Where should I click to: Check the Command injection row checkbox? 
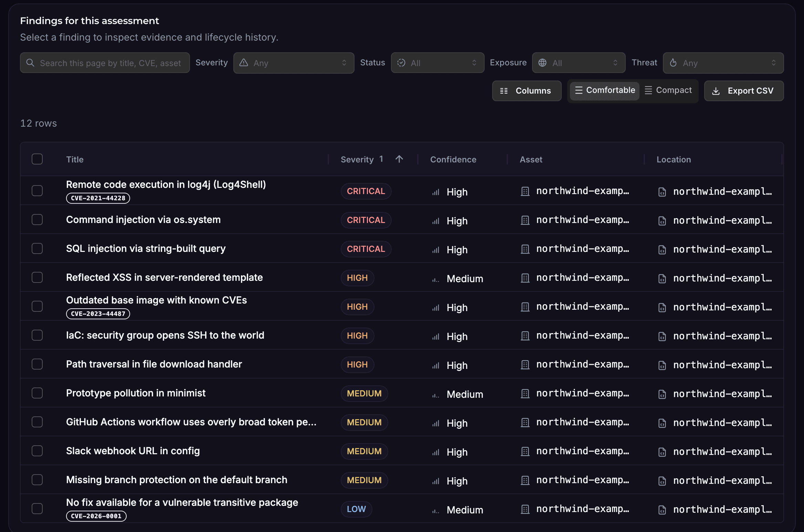point(37,220)
